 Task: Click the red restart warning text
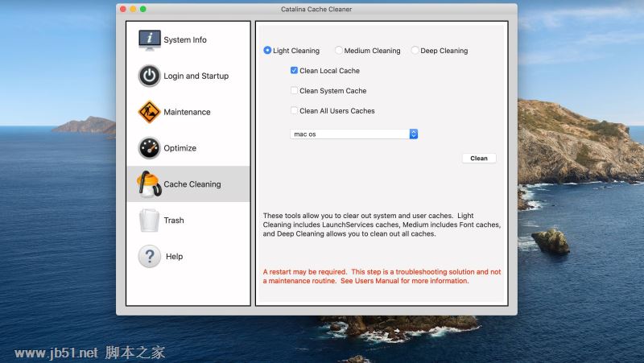pos(382,276)
